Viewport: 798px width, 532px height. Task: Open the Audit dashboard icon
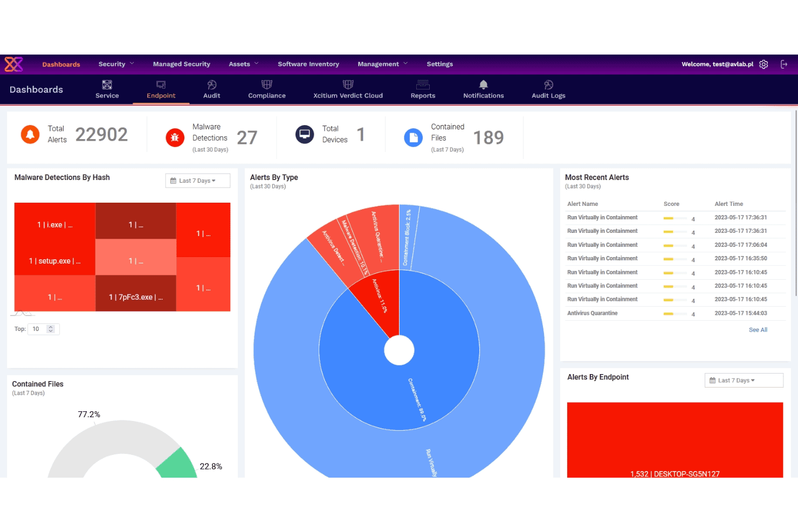tap(212, 85)
